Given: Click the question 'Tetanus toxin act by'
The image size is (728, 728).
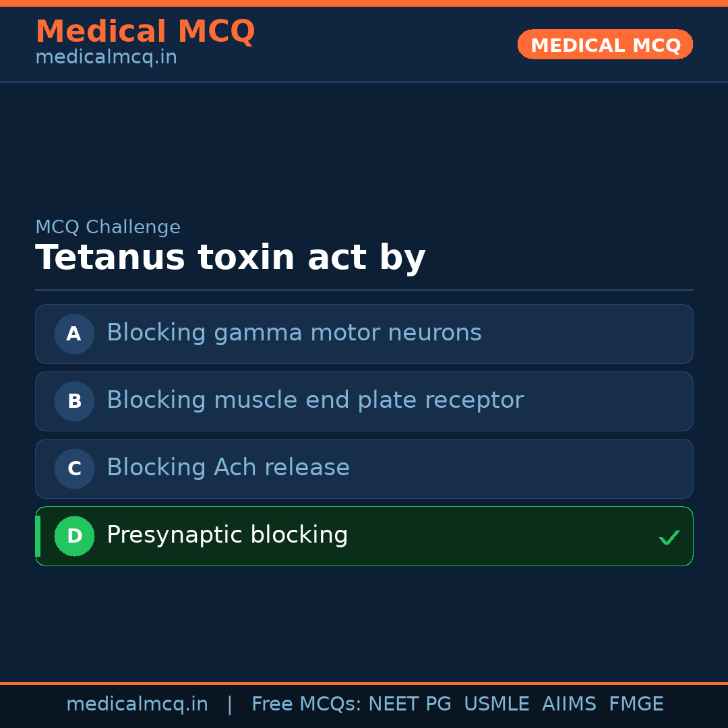Looking at the screenshot, I should coord(230,258).
